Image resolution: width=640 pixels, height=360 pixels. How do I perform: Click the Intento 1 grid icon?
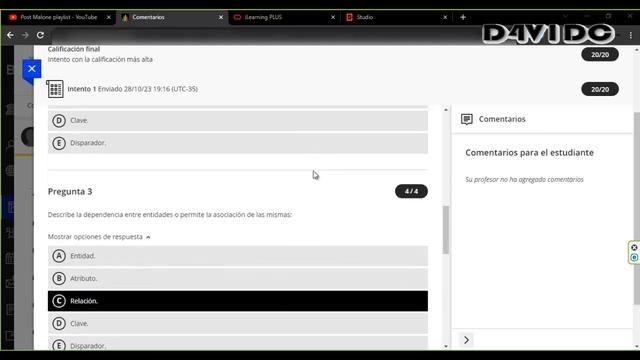coord(55,89)
